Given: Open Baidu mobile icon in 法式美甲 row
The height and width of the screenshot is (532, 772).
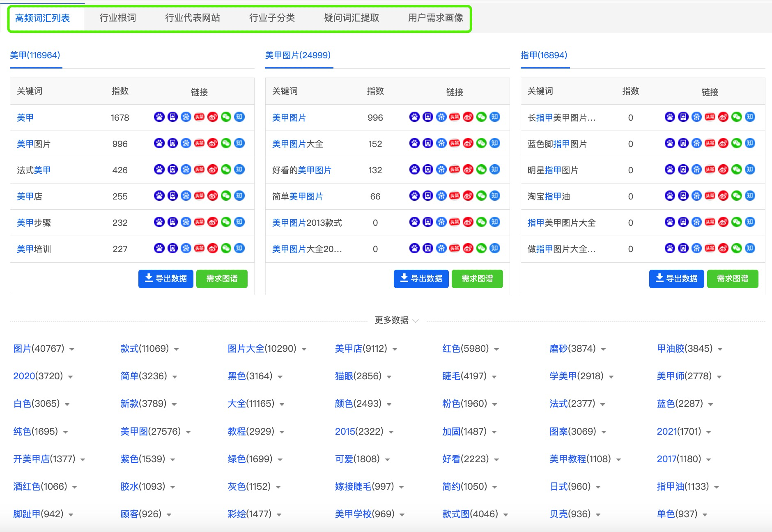Looking at the screenshot, I should tap(173, 170).
